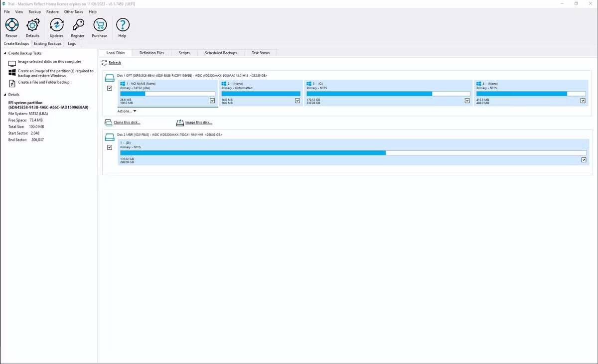Check for Updates in toolbar
The width and height of the screenshot is (598, 364).
click(57, 25)
